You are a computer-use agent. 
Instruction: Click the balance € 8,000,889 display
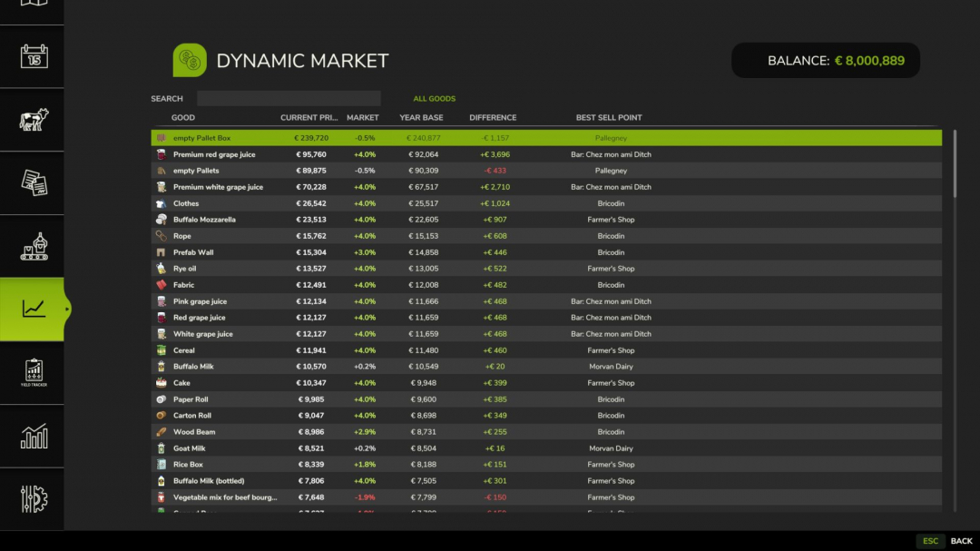(826, 61)
